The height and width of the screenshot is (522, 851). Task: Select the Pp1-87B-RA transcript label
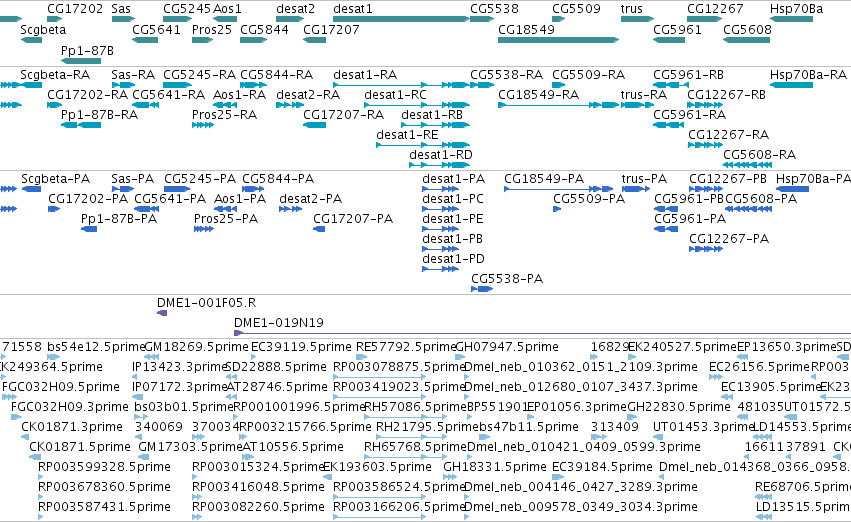tap(99, 115)
